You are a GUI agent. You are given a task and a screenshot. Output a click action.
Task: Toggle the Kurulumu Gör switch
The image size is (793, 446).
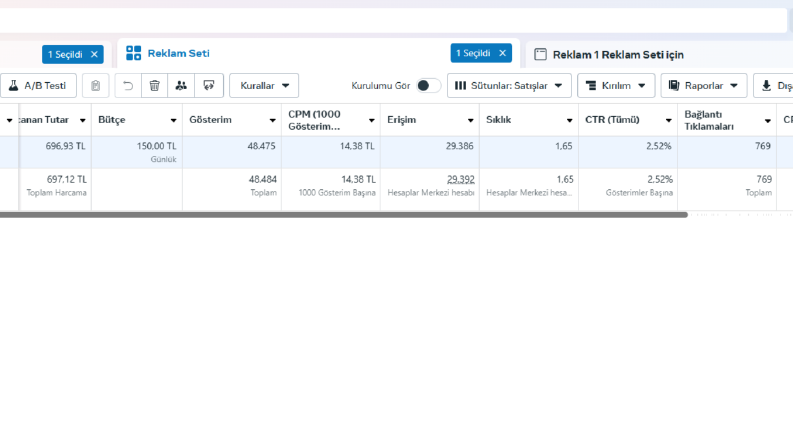coord(428,85)
